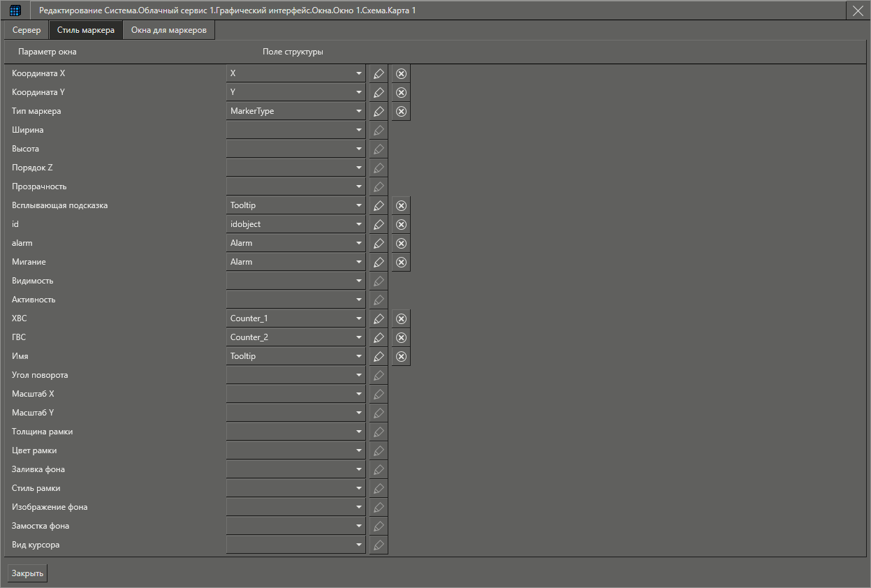Click the pencil edit icon for Координата X

(378, 73)
